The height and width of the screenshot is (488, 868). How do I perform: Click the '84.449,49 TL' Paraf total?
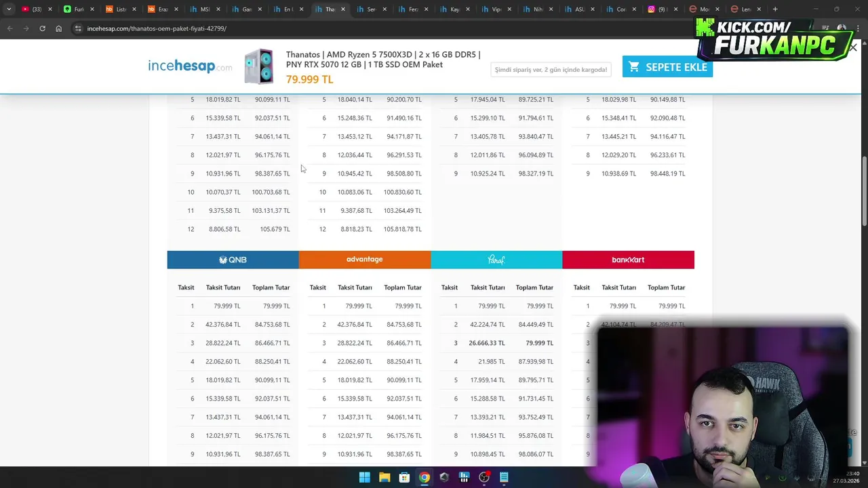536,325
